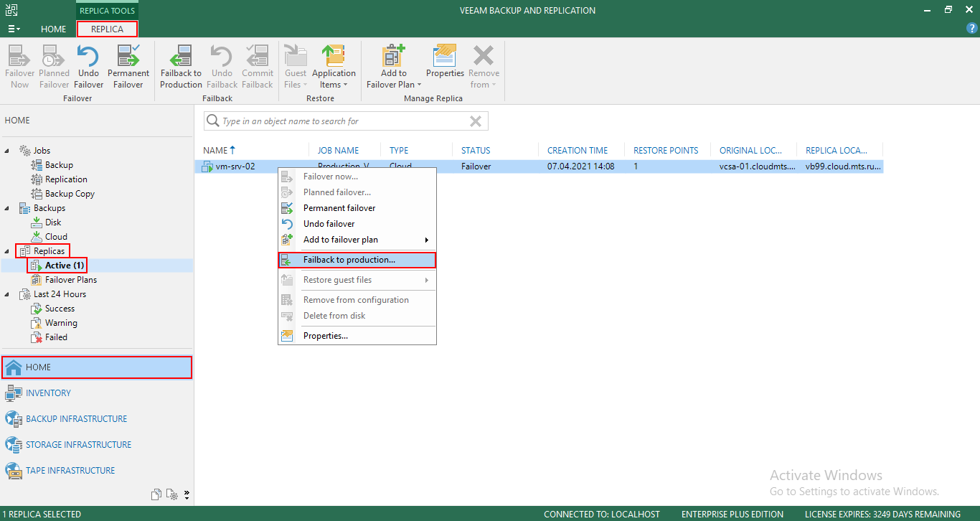This screenshot has width=980, height=521.
Task: Collapse the Jobs tree node
Action: pyautogui.click(x=9, y=151)
